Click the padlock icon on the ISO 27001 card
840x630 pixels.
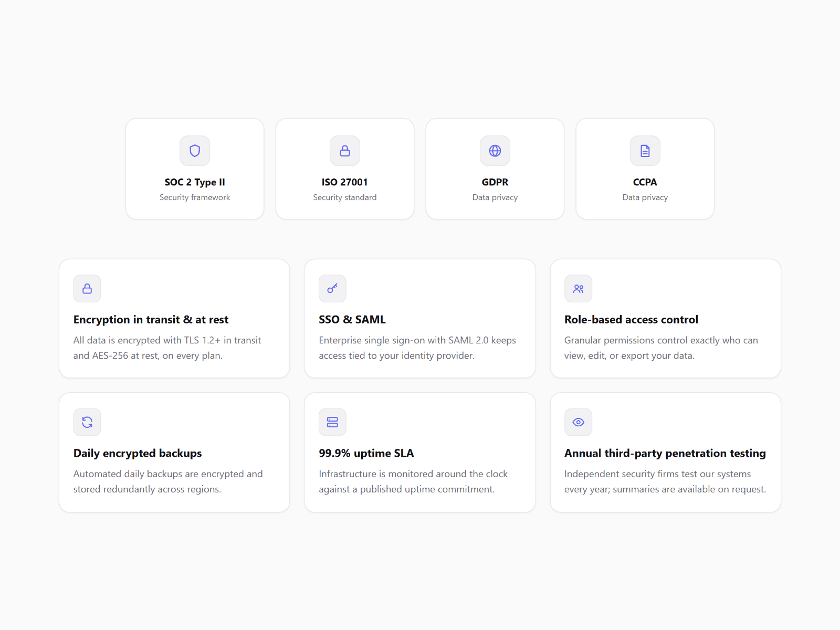coord(345,151)
